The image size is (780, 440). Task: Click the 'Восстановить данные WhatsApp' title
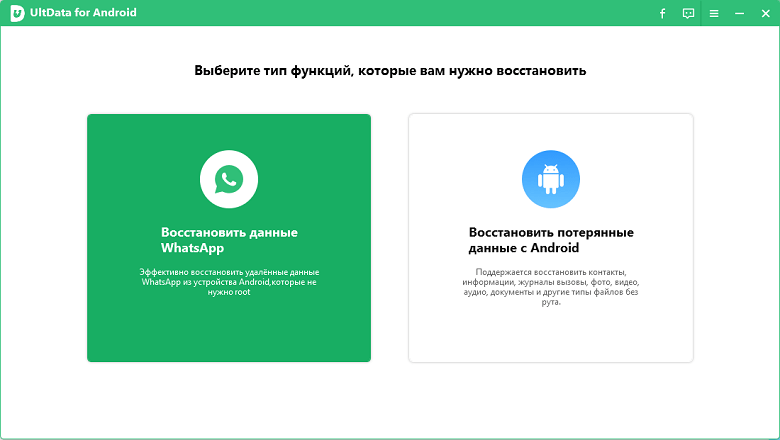pyautogui.click(x=229, y=240)
